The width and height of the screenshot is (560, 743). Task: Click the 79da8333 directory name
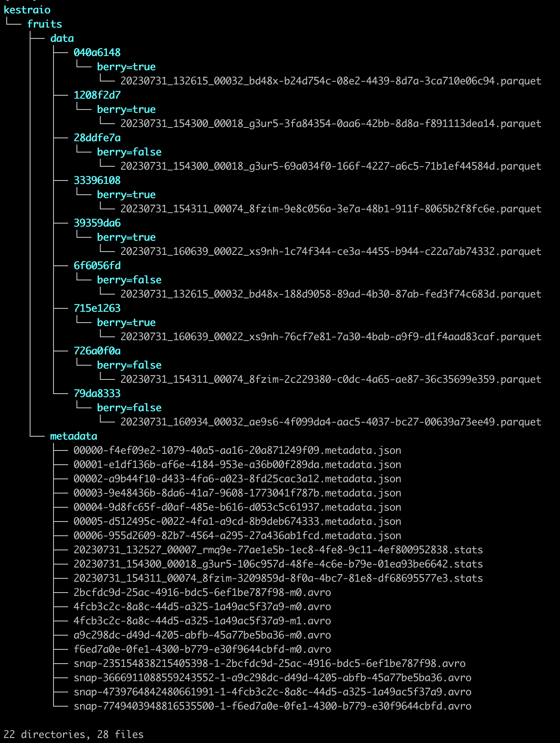[97, 394]
